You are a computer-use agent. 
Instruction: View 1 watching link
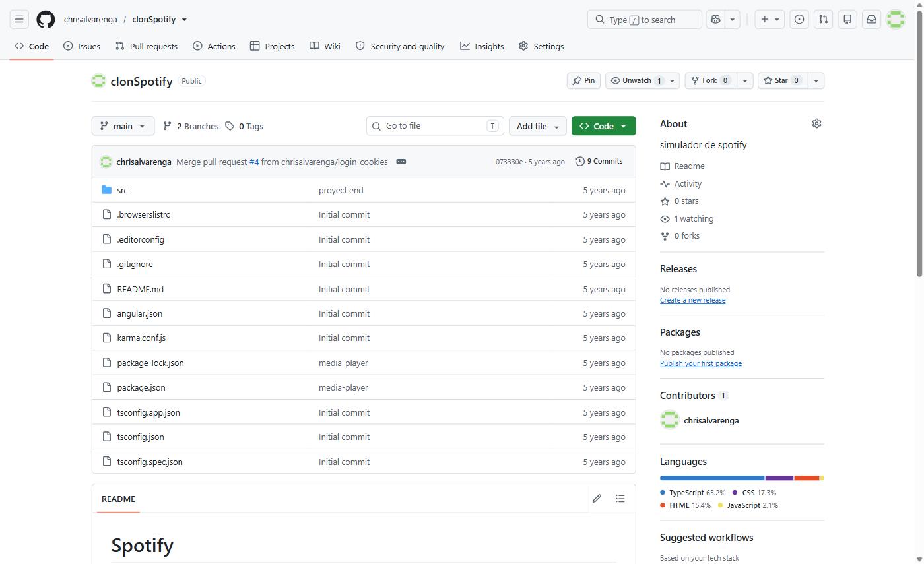(687, 218)
